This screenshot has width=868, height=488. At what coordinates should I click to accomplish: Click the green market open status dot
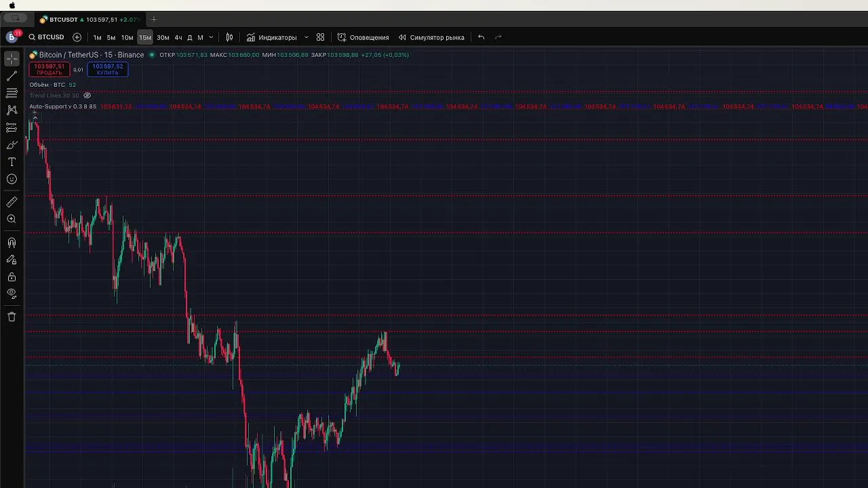click(x=152, y=55)
